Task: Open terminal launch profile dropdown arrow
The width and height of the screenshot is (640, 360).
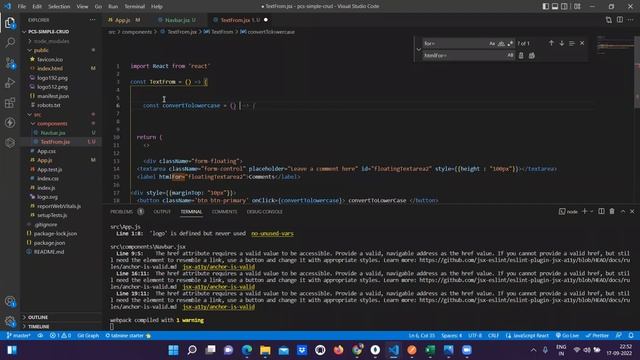Action: point(591,211)
